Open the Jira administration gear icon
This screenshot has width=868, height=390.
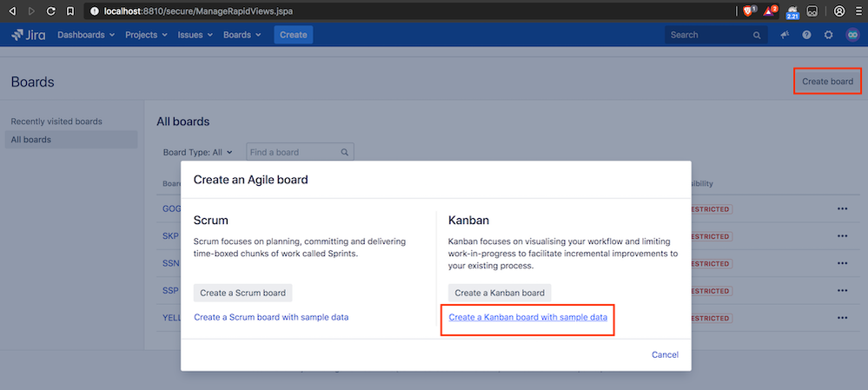pos(828,35)
